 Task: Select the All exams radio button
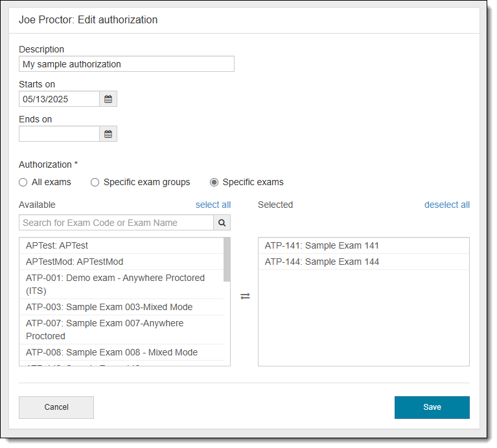point(23,183)
